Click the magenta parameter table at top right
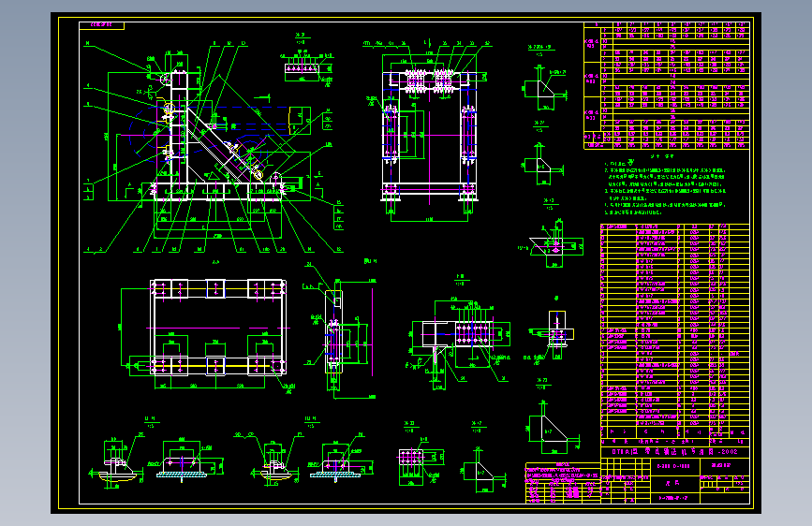 (667, 85)
